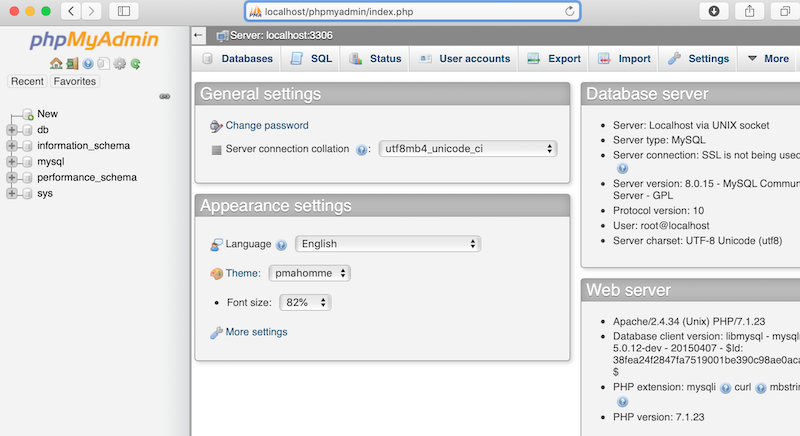This screenshot has width=800, height=436.
Task: Select performance_schema database name
Action: pos(87,177)
